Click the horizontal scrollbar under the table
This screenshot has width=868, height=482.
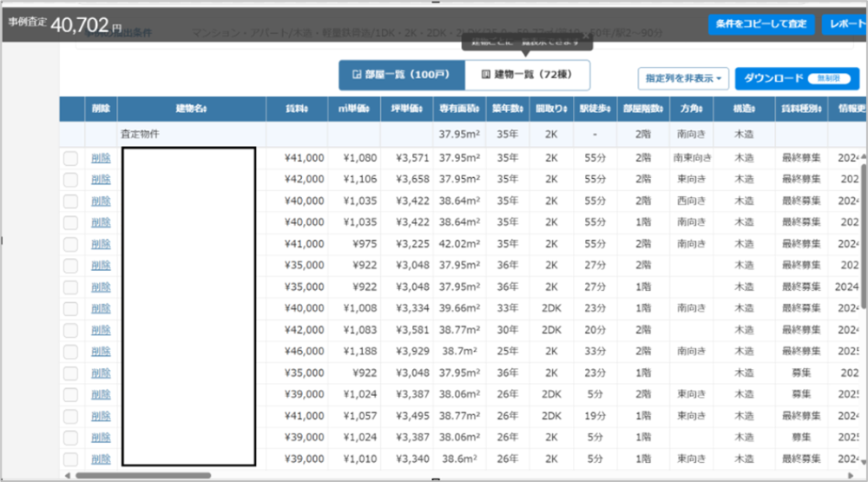[143, 475]
